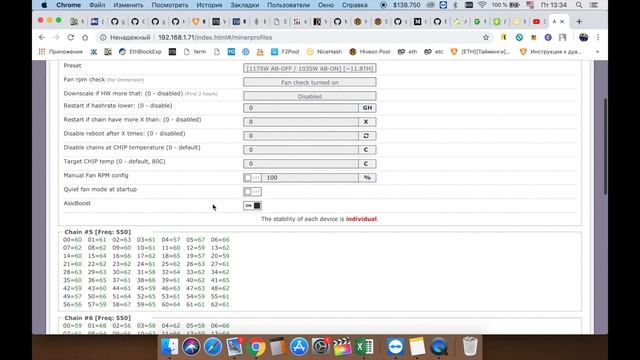Image resolution: width=640 pixels, height=360 pixels.
Task: Open System Preferences in the Dock
Action: (x=321, y=347)
